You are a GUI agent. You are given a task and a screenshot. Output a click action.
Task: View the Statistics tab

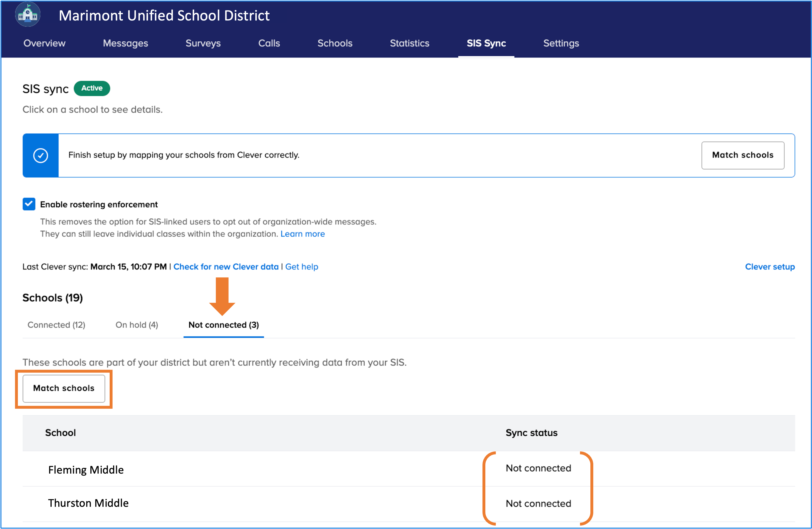coord(409,43)
